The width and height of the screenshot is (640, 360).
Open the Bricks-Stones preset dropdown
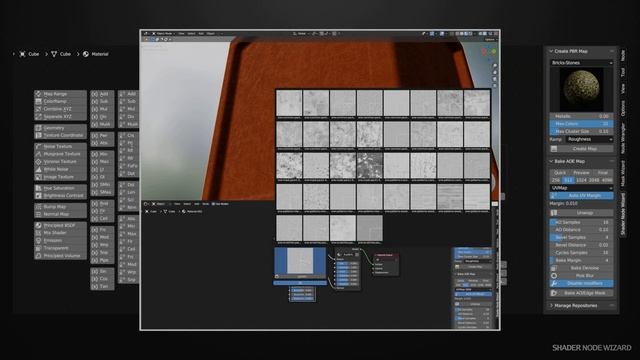coord(581,63)
